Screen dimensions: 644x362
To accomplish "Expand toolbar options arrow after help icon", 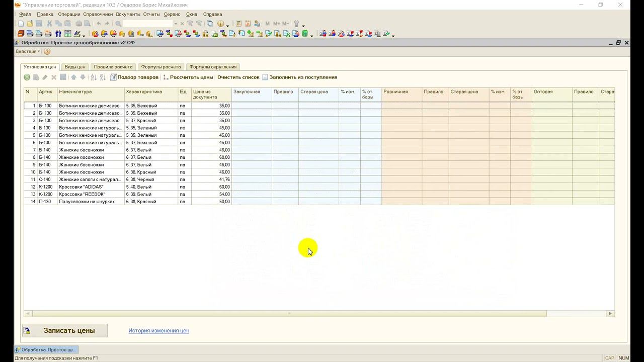I will [228, 25].
